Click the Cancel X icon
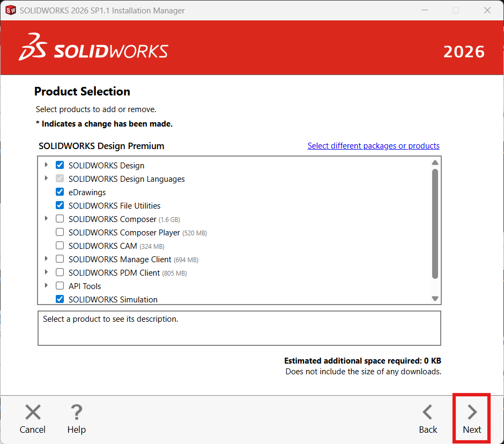The image size is (504, 444). 33,412
